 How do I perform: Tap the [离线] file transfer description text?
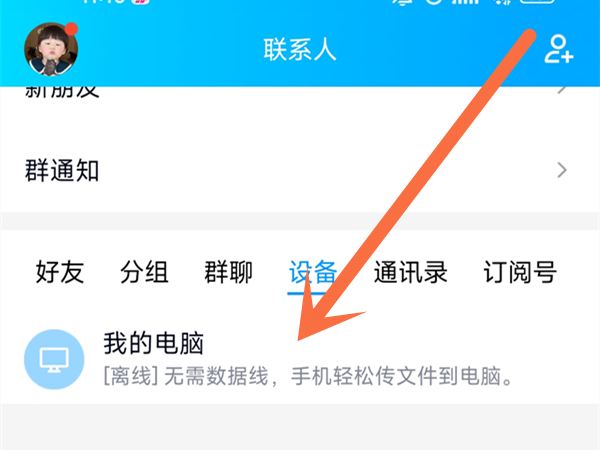[x=308, y=376]
